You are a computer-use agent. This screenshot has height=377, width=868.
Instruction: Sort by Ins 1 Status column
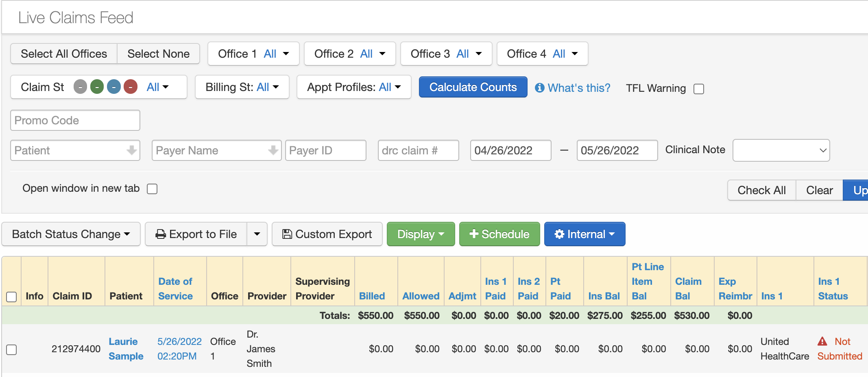tap(833, 289)
